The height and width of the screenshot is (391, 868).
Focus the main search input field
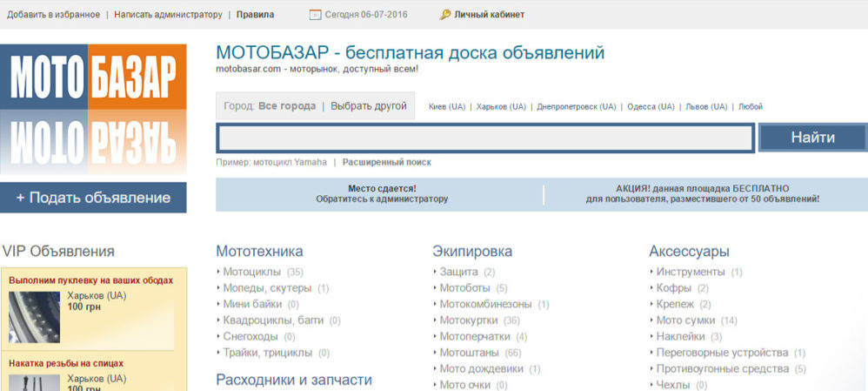click(484, 138)
